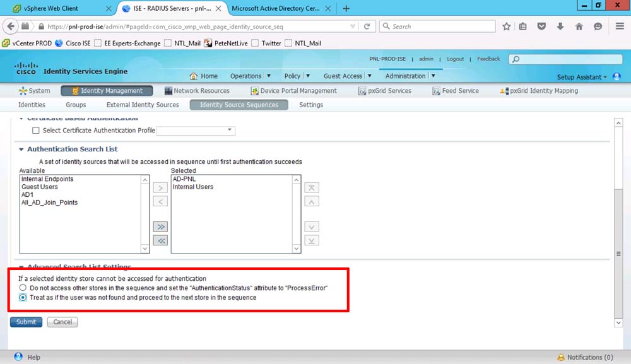631x364 pixels.
Task: Click the Cisco logo
Action: tap(26, 68)
